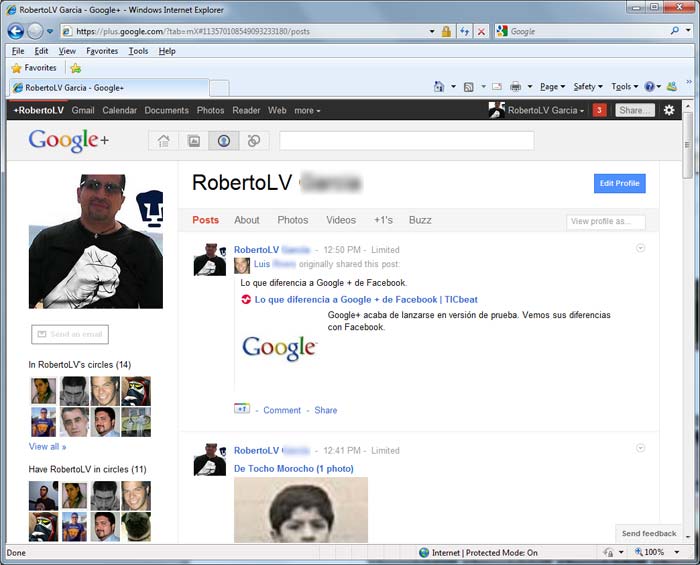Expand the Print options dropdown arrow
The image size is (700, 565).
tap(530, 87)
